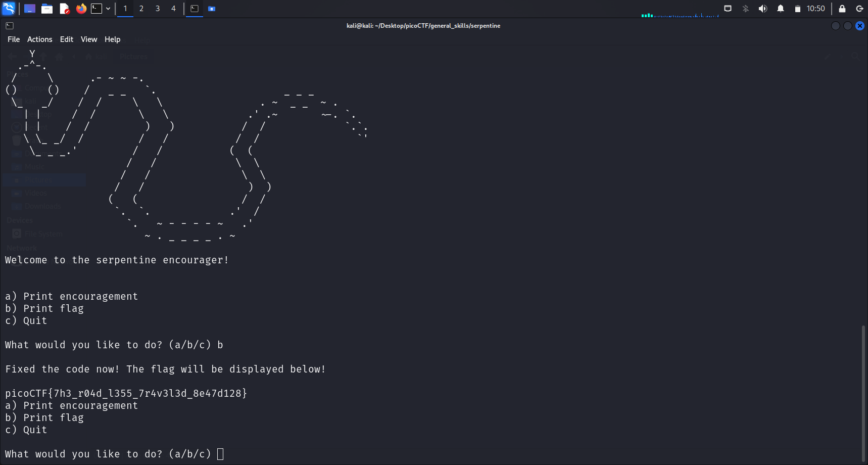
Task: Open the terminal File menu
Action: click(x=14, y=39)
